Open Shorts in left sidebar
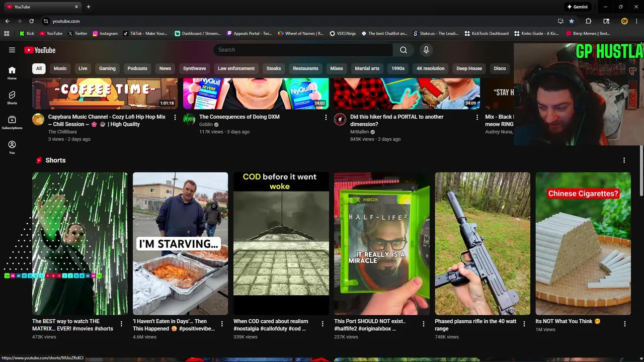644x362 pixels. point(12,98)
